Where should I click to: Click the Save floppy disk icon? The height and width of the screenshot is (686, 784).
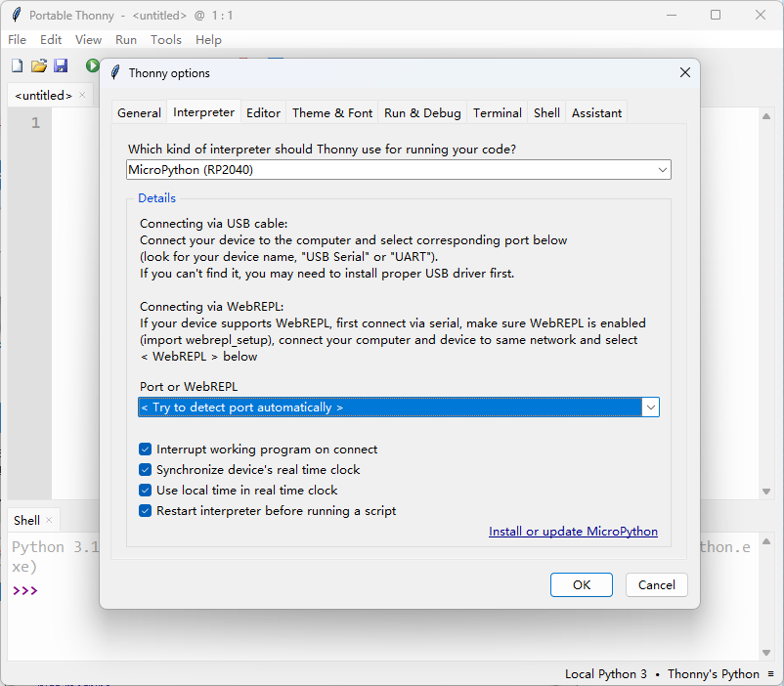[x=61, y=65]
